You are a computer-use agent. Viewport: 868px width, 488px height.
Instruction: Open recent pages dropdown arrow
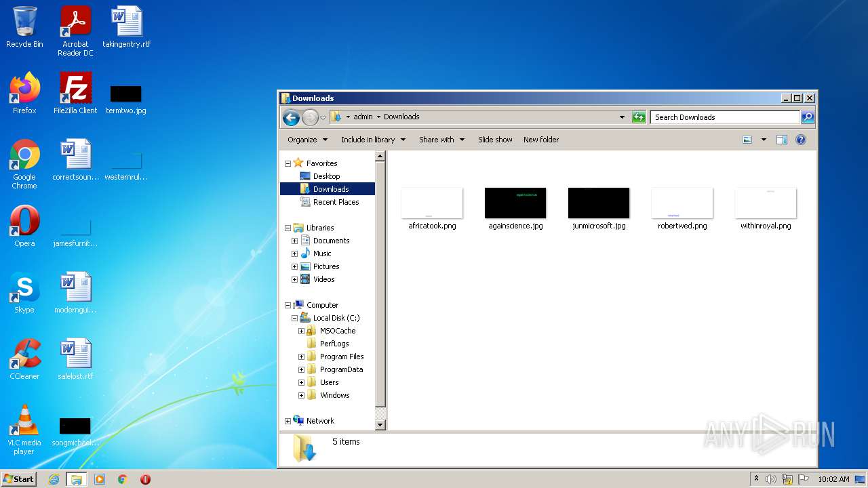click(x=323, y=117)
